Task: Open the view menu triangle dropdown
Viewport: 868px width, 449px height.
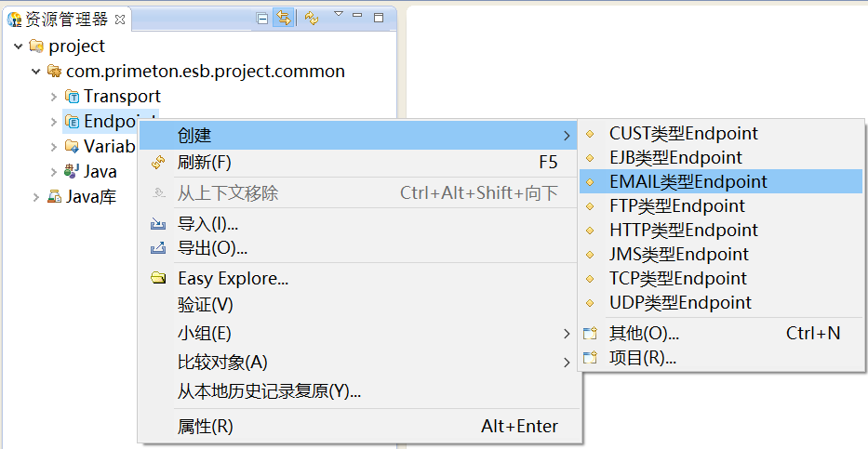Action: (338, 15)
